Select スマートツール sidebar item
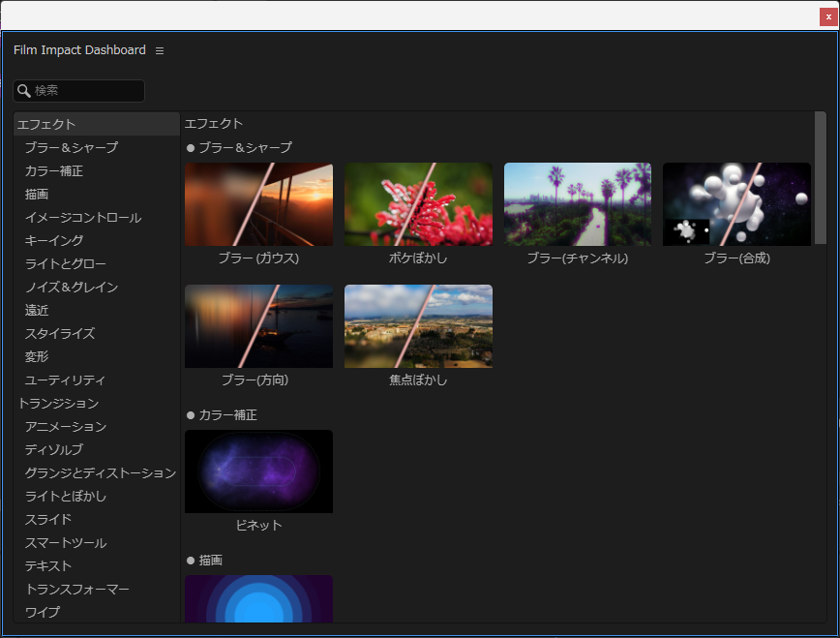This screenshot has height=638, width=840. [x=66, y=543]
